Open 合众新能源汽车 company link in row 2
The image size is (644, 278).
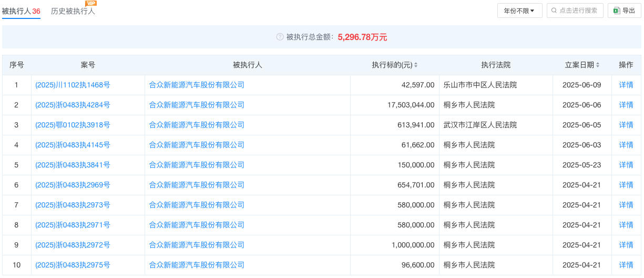[197, 105]
